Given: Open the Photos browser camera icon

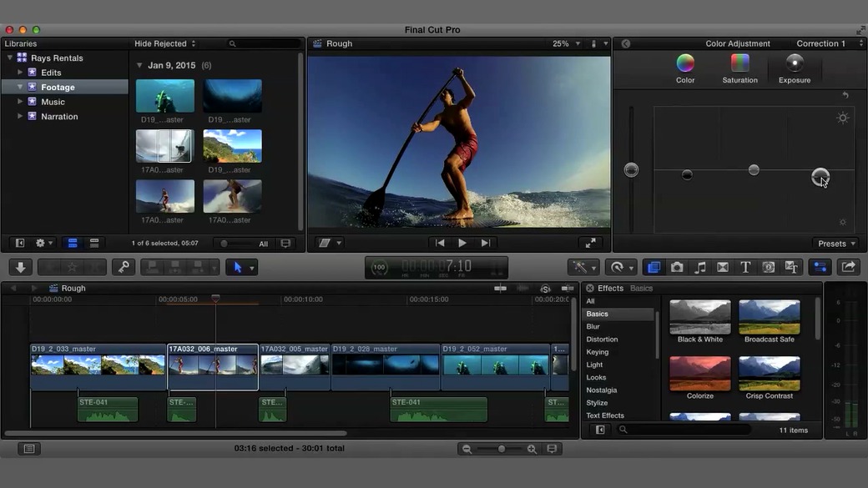Looking at the screenshot, I should (x=677, y=267).
